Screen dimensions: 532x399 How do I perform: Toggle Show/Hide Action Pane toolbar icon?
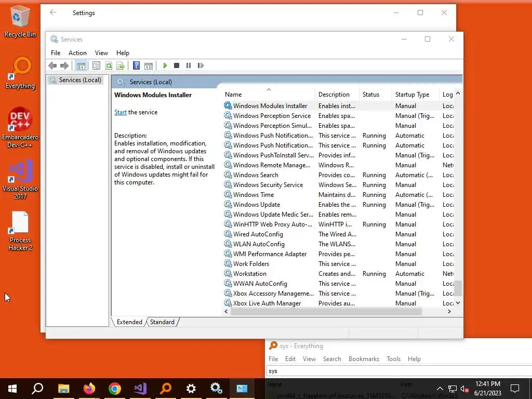149,65
